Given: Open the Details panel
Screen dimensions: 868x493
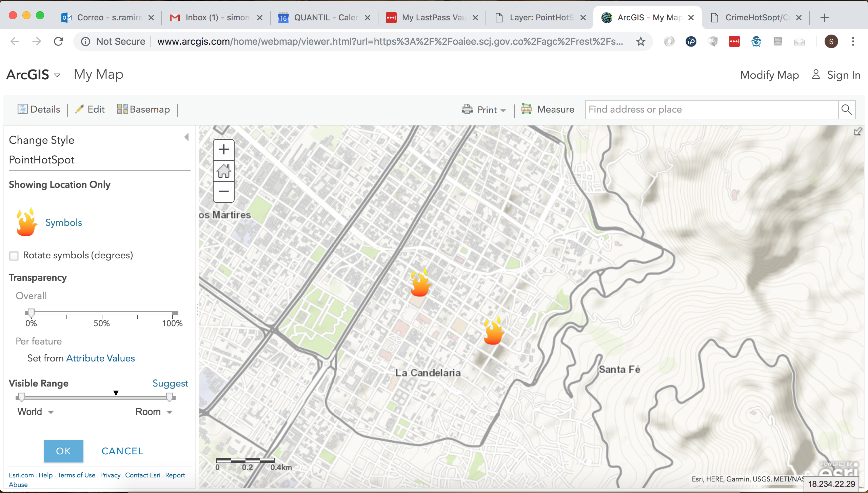Looking at the screenshot, I should click(39, 109).
